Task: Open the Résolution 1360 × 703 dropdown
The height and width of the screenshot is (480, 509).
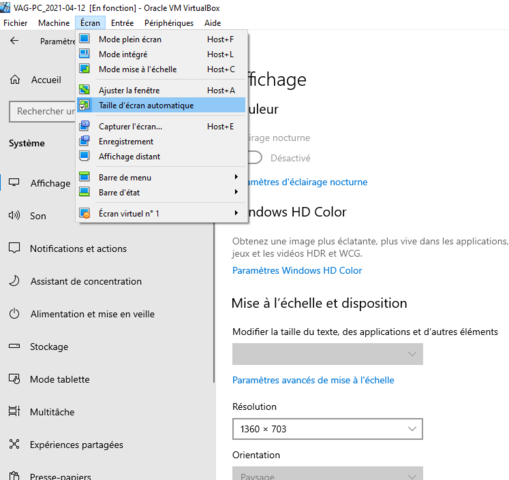Action: pyautogui.click(x=328, y=429)
